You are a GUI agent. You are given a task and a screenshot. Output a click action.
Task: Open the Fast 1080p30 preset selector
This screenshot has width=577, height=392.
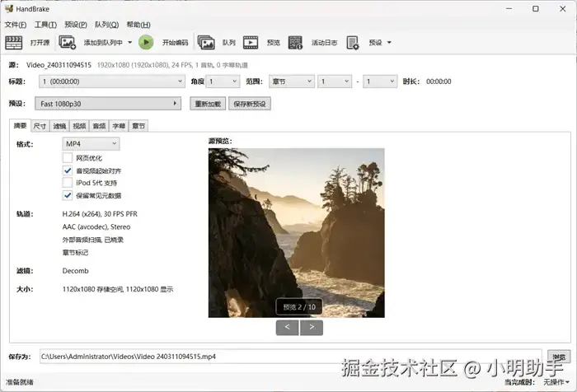pos(108,104)
